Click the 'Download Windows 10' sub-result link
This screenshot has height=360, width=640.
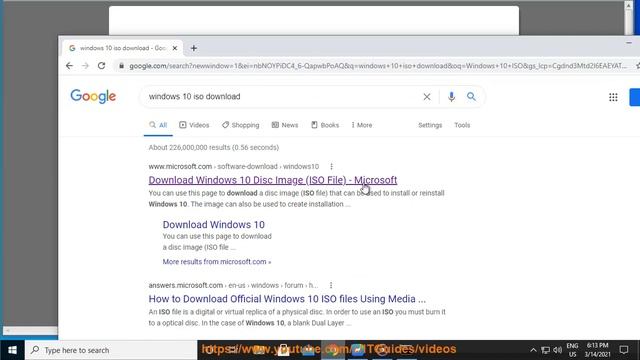(213, 224)
